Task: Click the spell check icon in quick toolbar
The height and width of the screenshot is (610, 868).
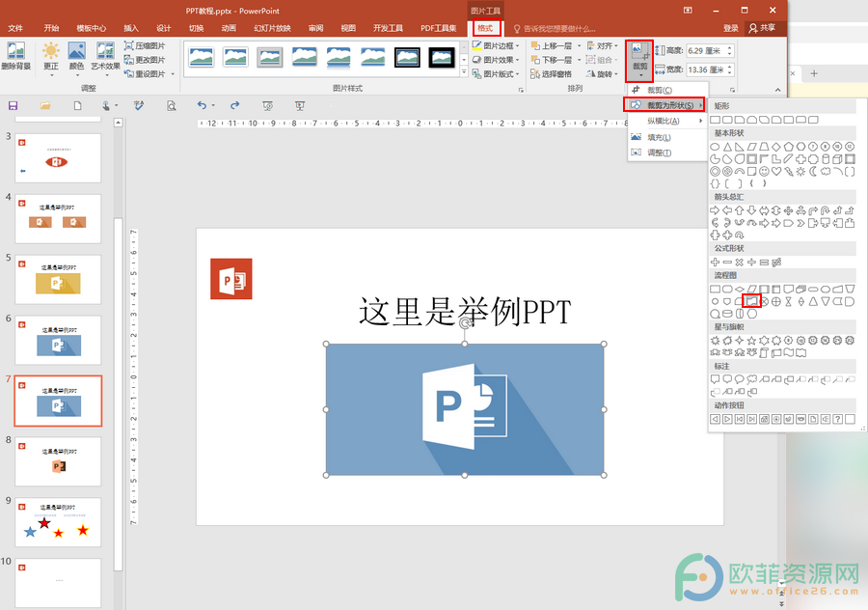Action: tap(139, 105)
